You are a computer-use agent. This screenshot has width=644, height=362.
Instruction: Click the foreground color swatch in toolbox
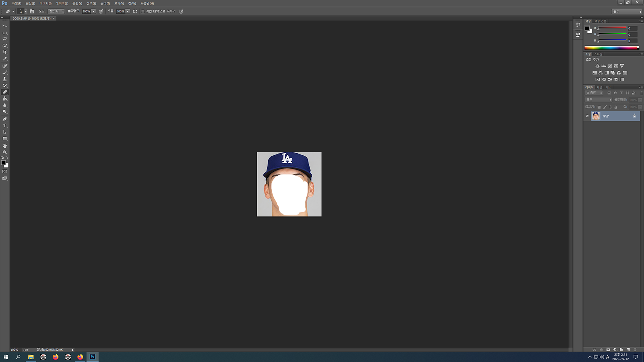click(x=3, y=163)
